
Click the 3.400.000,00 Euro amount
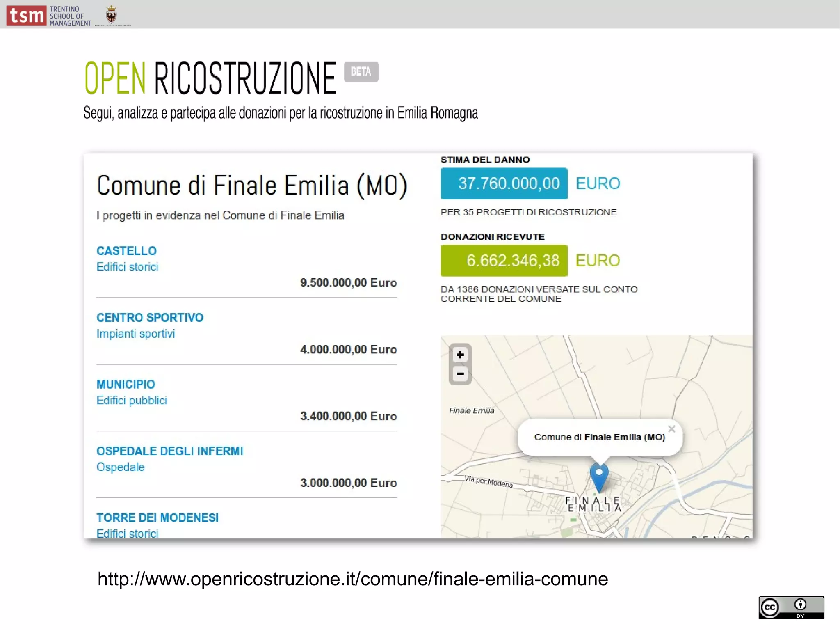coord(349,416)
